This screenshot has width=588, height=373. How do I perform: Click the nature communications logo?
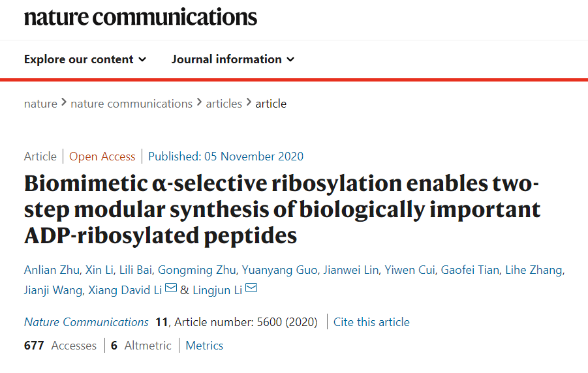[140, 17]
